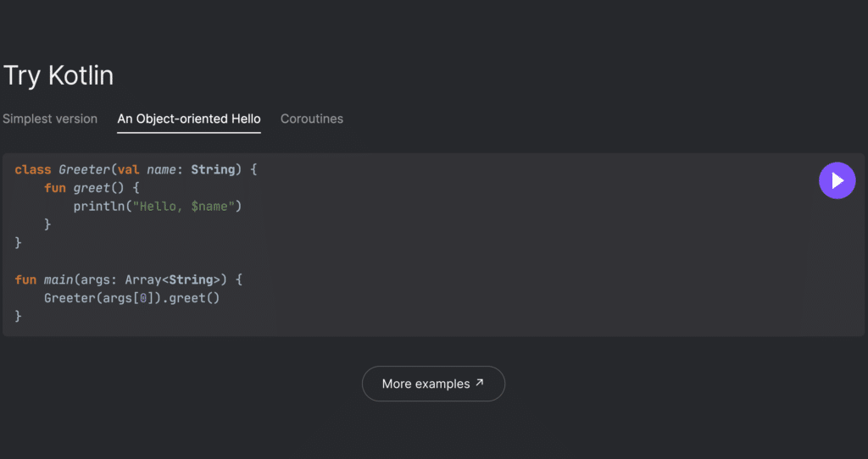868x459 pixels.
Task: Switch to the Simplest version tab
Action: point(50,119)
